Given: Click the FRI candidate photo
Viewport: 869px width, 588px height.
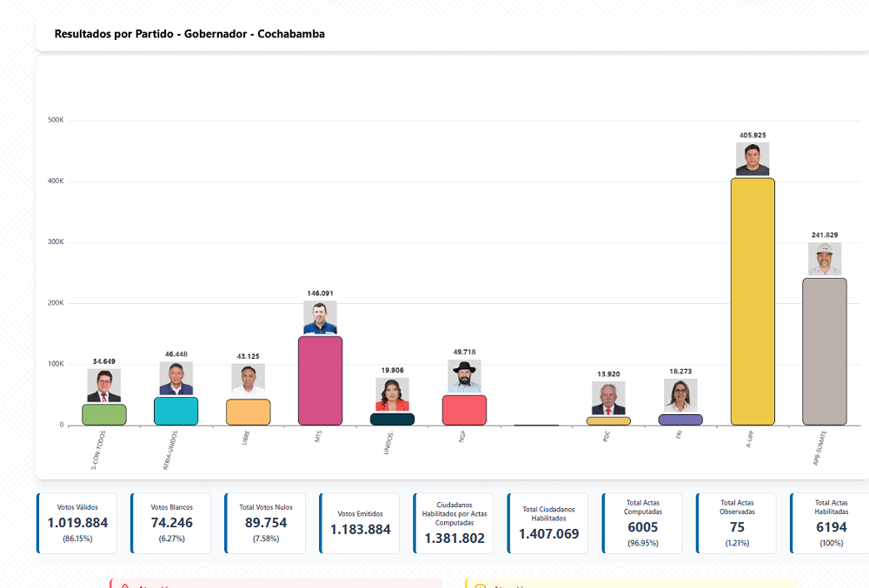Looking at the screenshot, I should [x=680, y=396].
